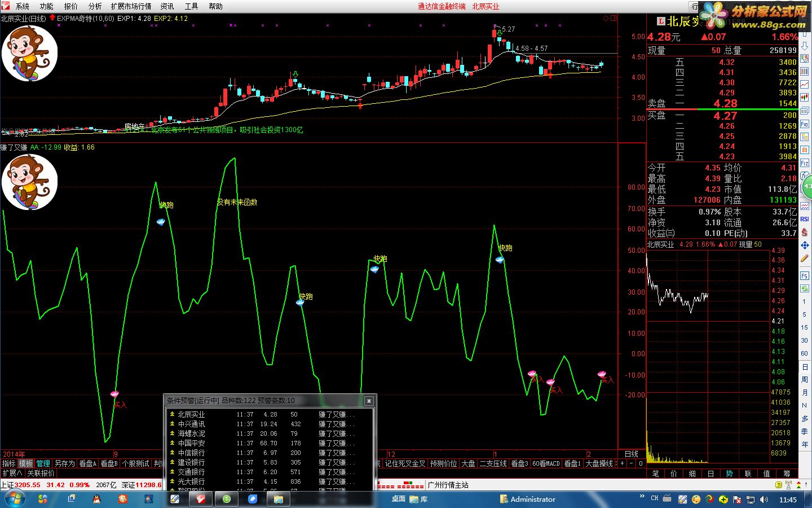Click the 广州行情主站 server label

tap(448, 485)
